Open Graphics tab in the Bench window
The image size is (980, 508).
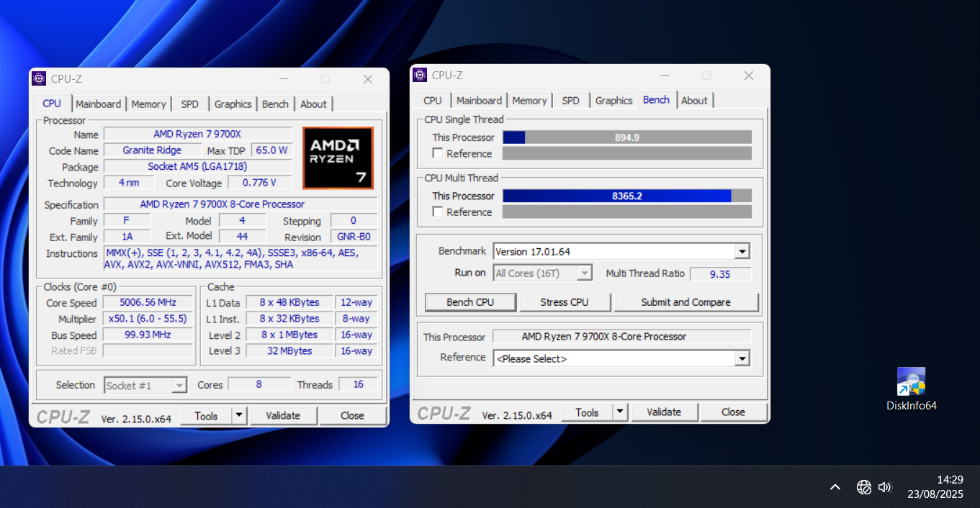point(614,101)
